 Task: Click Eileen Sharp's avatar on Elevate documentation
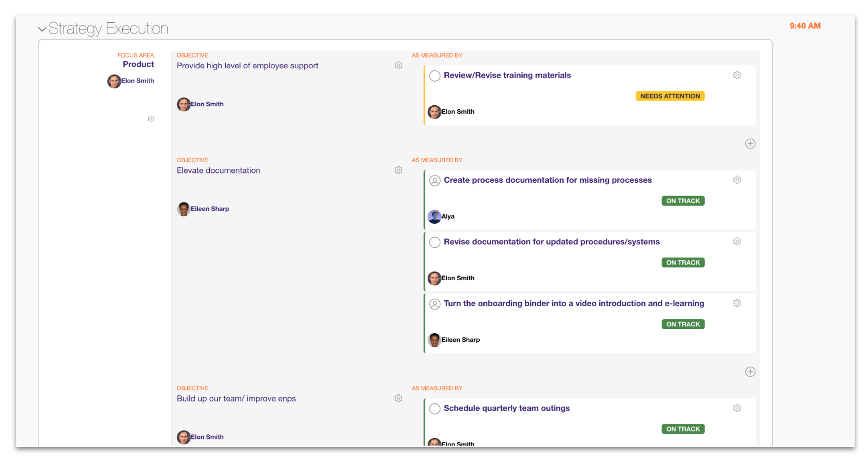[184, 209]
